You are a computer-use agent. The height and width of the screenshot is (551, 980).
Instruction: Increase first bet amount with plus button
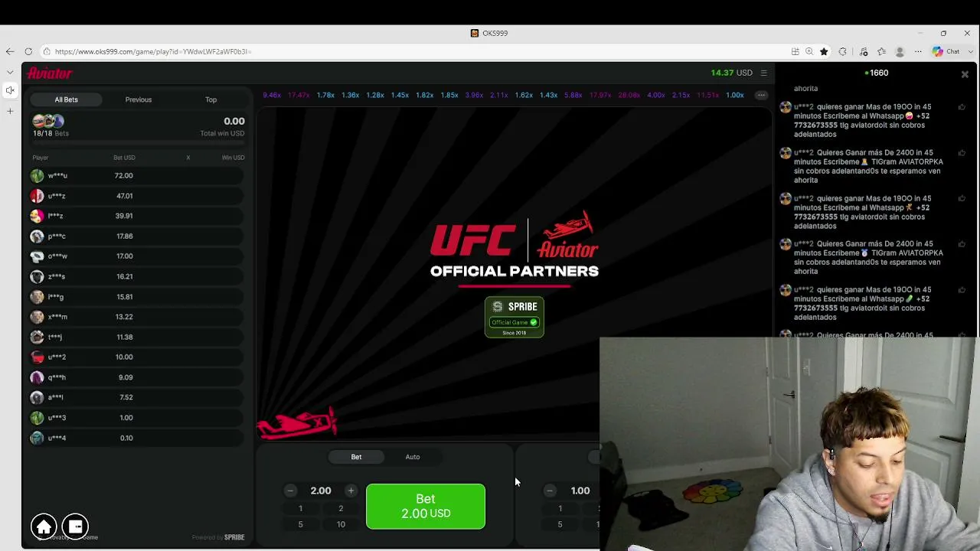point(351,491)
